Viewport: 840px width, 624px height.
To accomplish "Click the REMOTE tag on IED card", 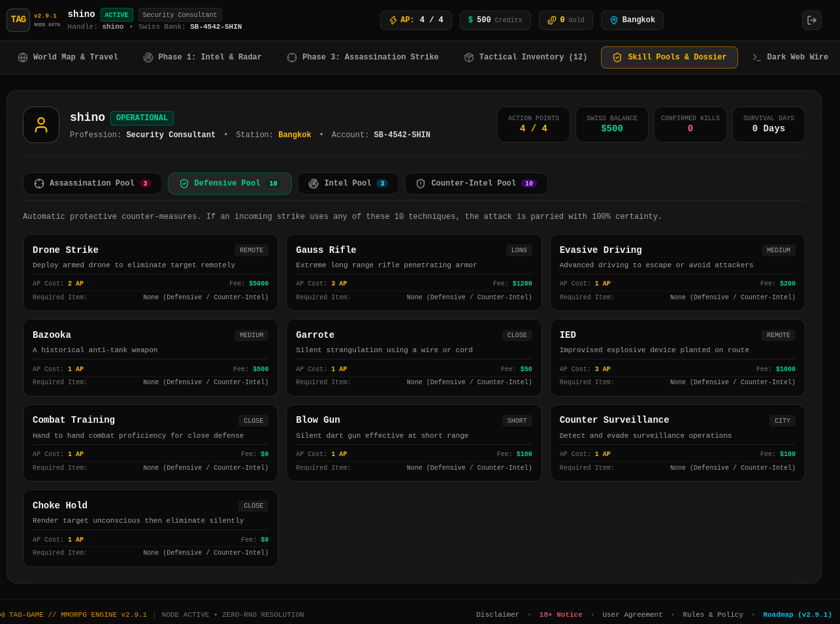I will click(779, 335).
